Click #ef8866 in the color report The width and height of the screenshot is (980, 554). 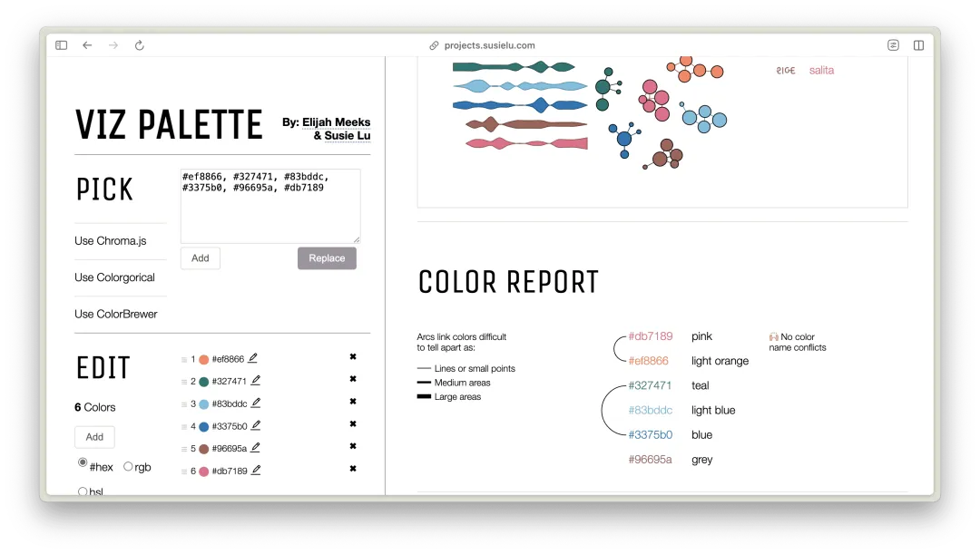coord(648,361)
